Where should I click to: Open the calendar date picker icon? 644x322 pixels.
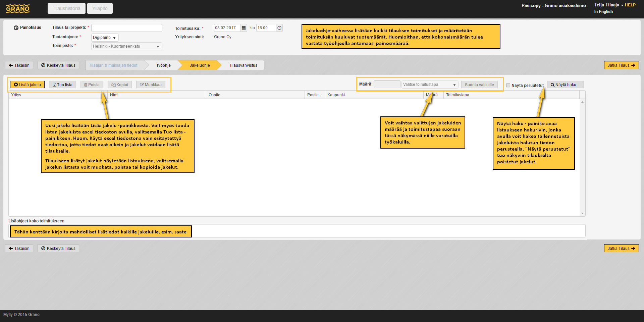click(x=244, y=28)
